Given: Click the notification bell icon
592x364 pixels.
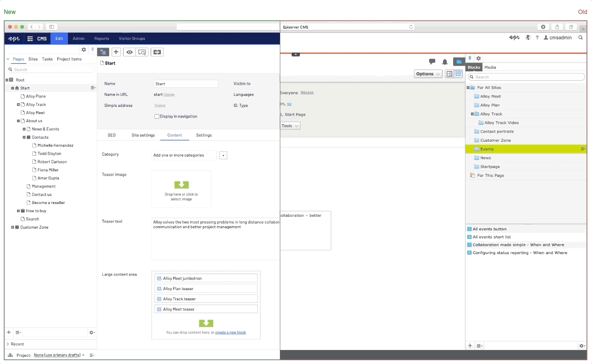Looking at the screenshot, I should click(x=445, y=62).
